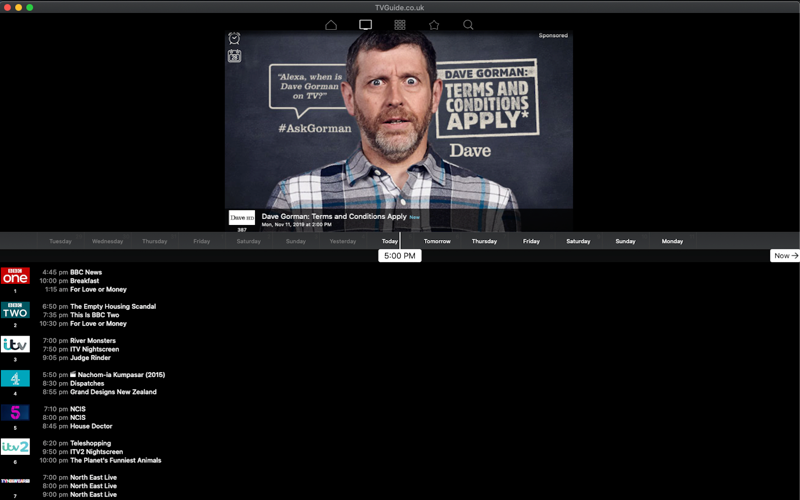This screenshot has height=500, width=800.
Task: Open ITV2 Nightscreen listing
Action: 96,452
